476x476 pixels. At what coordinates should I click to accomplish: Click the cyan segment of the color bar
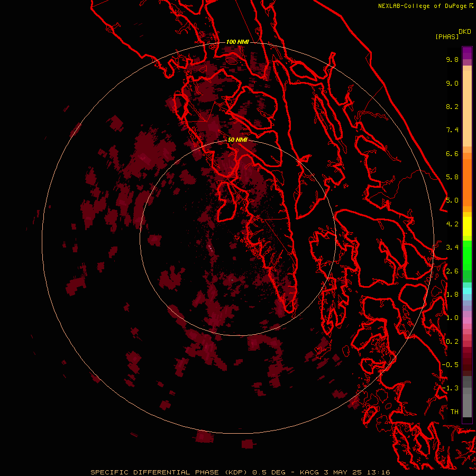tap(467, 291)
